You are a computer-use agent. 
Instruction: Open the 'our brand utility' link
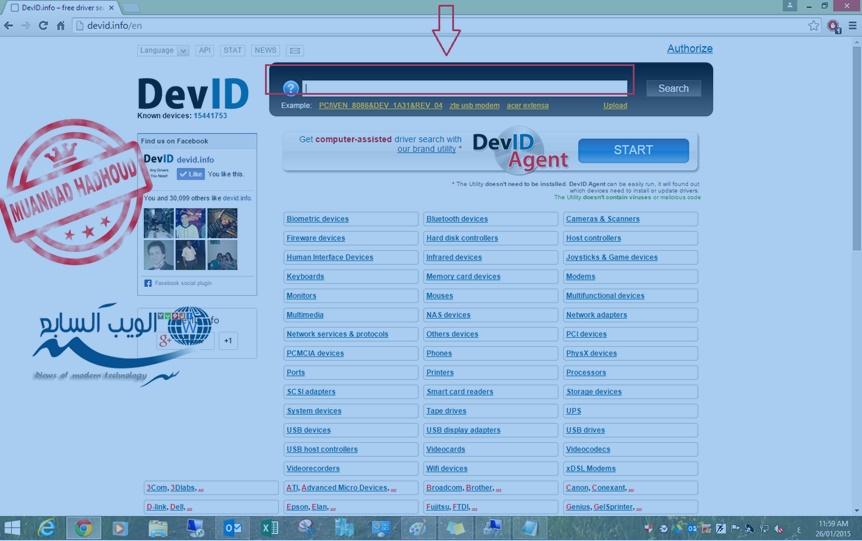coord(427,149)
